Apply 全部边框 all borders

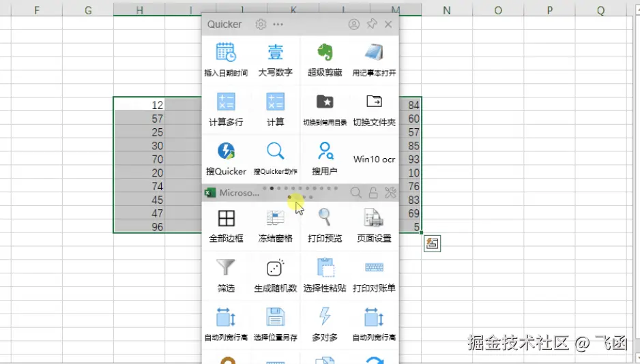pos(226,226)
